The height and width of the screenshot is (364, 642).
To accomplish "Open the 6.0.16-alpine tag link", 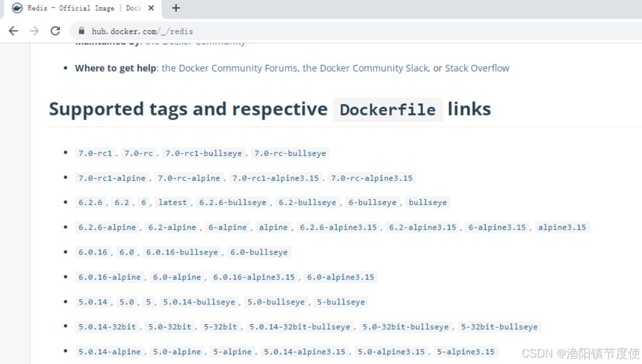I will [109, 277].
